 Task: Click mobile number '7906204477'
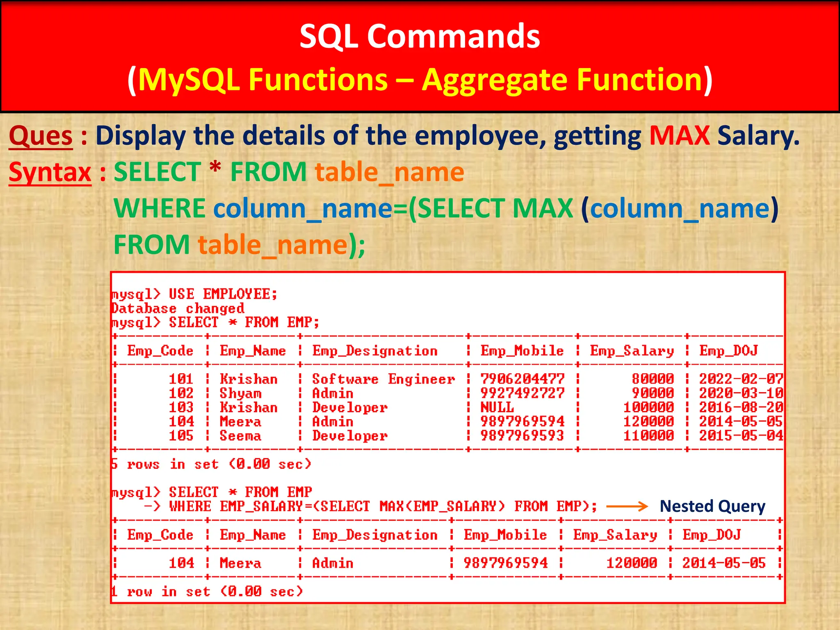point(523,379)
